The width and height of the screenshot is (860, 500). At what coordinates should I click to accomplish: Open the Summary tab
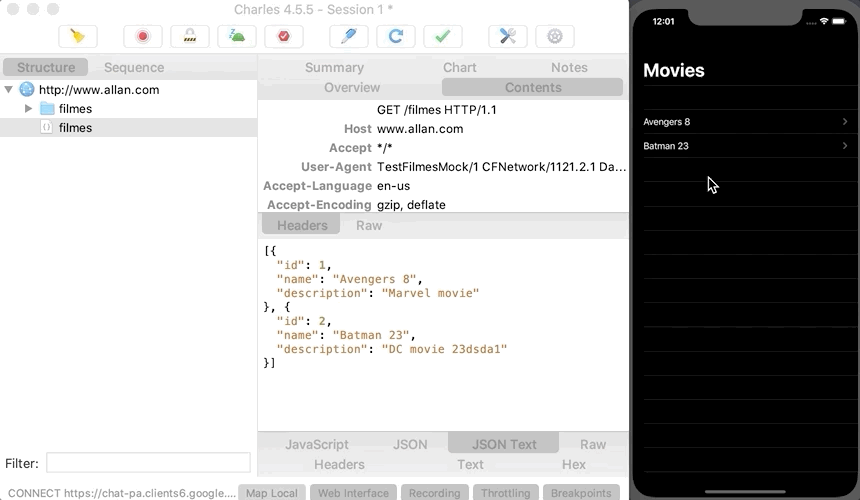click(x=334, y=67)
